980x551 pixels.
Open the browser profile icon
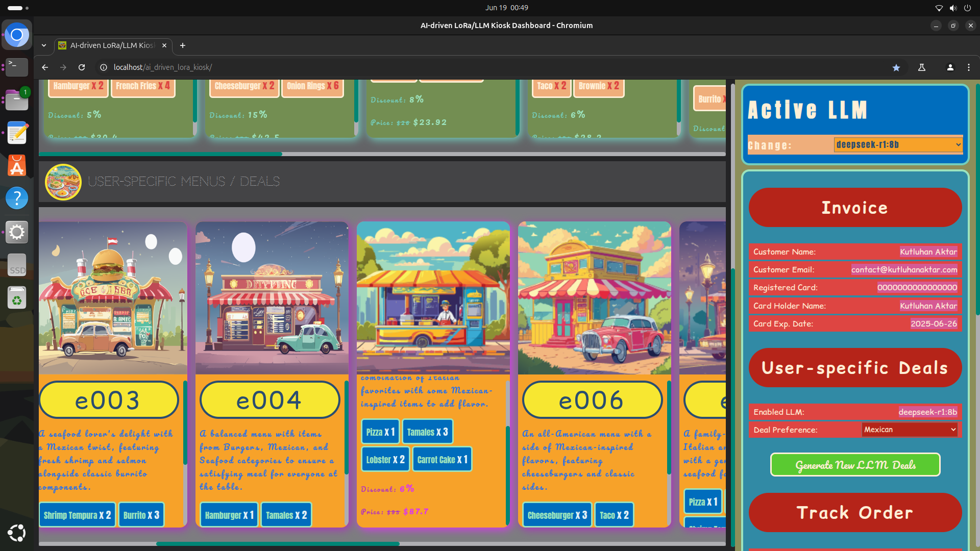(x=950, y=67)
